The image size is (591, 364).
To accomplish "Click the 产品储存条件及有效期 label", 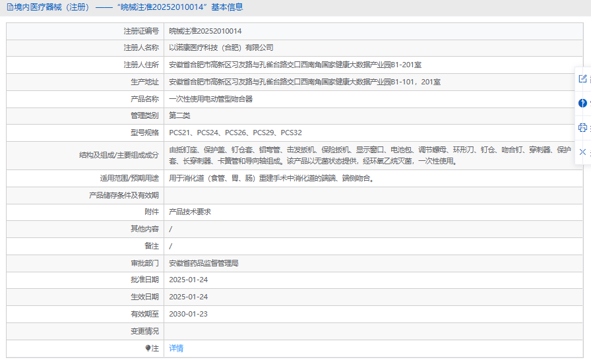I will coord(124,195).
